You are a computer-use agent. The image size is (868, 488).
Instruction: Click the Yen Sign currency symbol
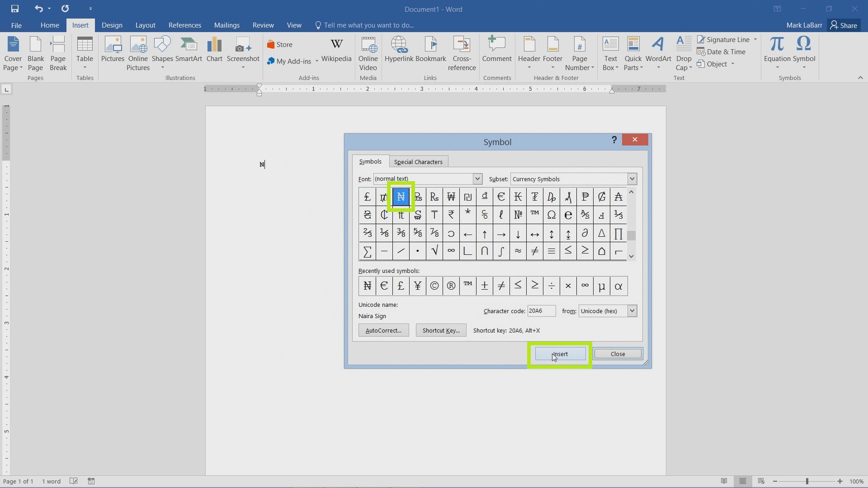click(x=417, y=286)
